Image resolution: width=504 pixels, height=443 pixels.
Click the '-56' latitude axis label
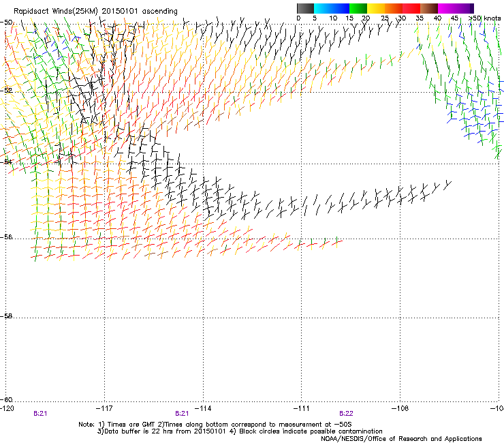click(6, 237)
